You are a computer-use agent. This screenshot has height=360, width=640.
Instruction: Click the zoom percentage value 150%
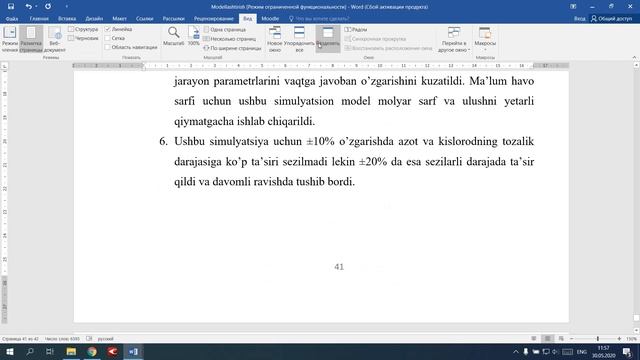tap(631, 339)
